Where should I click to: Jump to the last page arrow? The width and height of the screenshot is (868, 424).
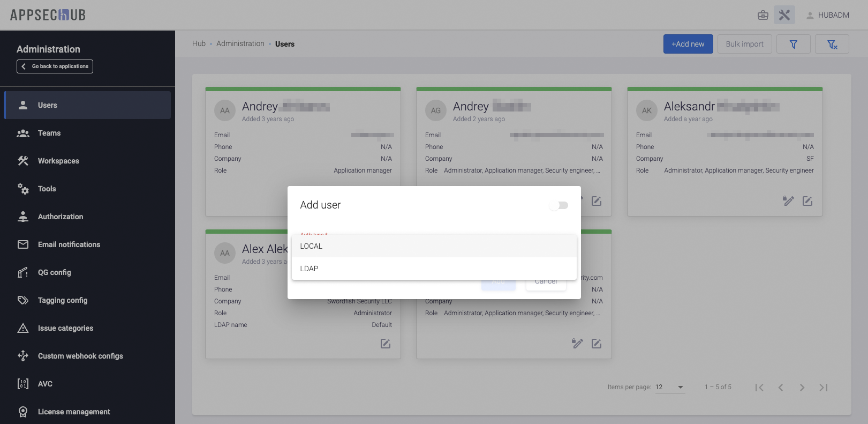[824, 388]
